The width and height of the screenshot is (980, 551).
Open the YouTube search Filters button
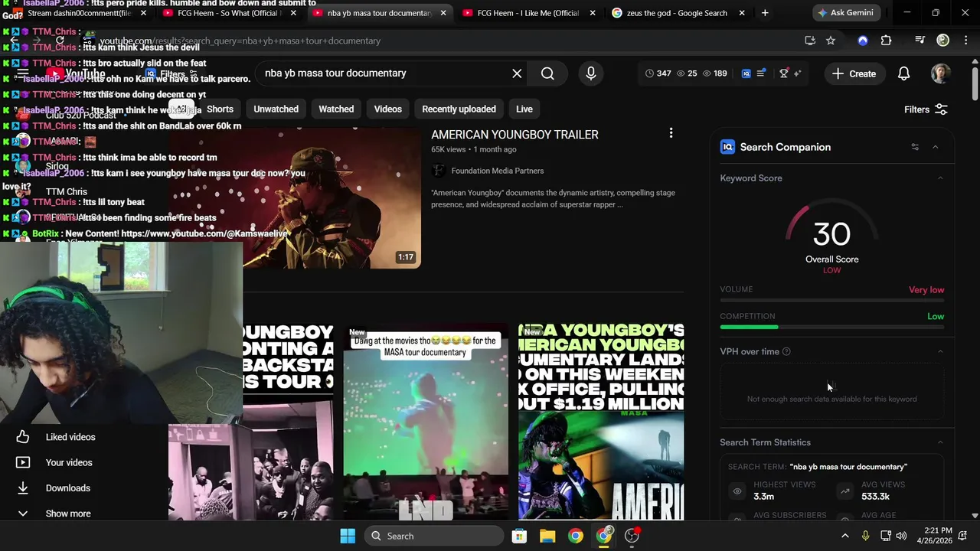926,109
